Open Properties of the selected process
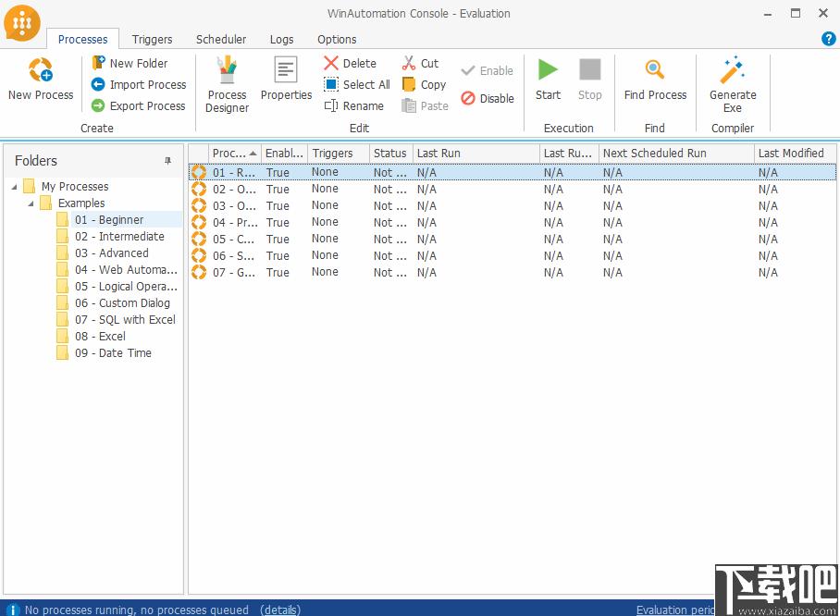 (x=286, y=79)
